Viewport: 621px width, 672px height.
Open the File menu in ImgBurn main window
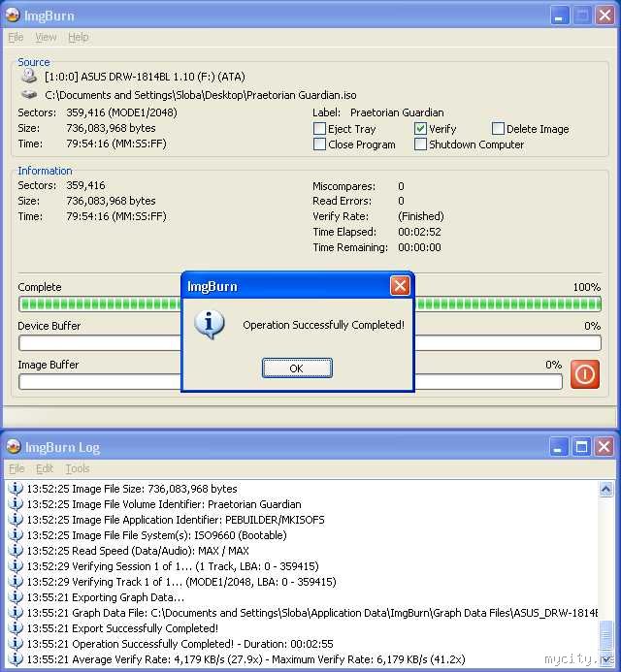[x=16, y=37]
